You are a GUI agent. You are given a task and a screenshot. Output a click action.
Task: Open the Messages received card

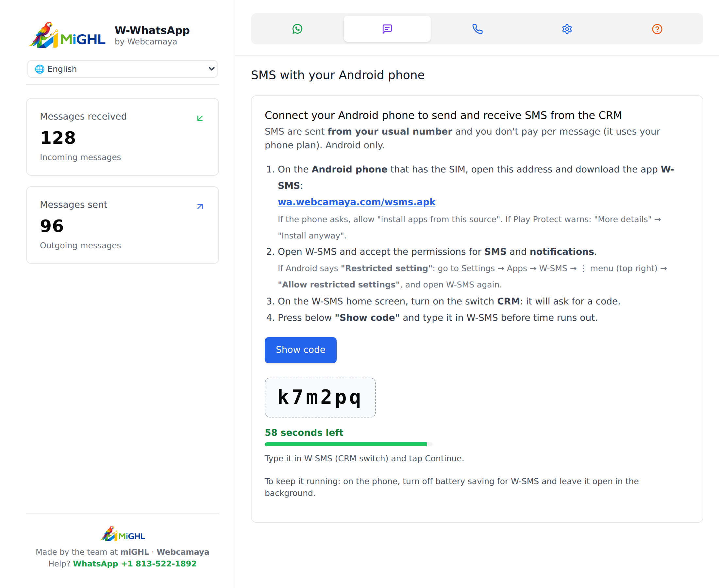(x=122, y=137)
